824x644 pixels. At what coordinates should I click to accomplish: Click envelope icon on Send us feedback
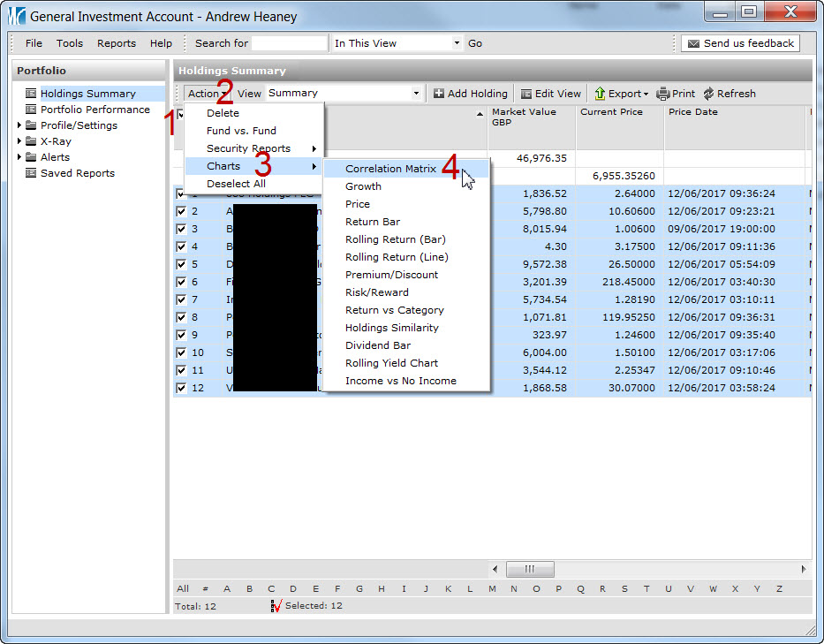tap(693, 43)
